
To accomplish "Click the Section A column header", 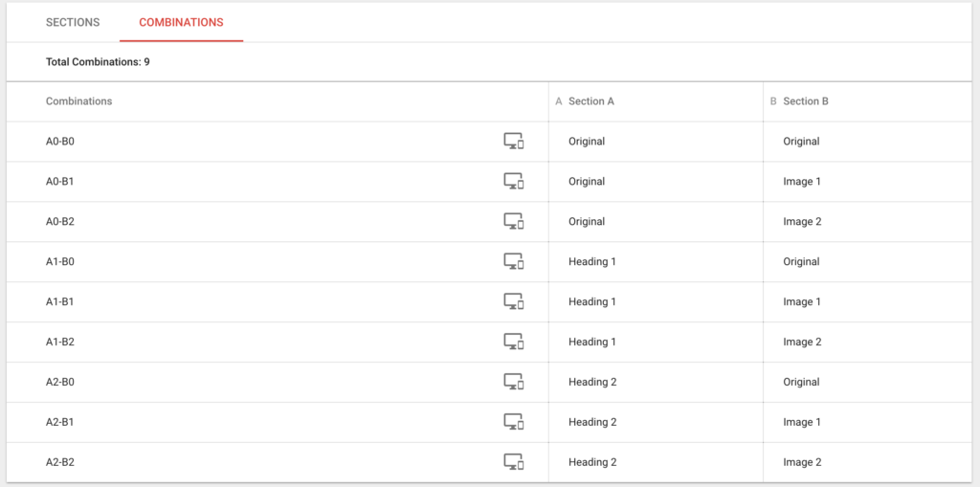I will click(590, 101).
